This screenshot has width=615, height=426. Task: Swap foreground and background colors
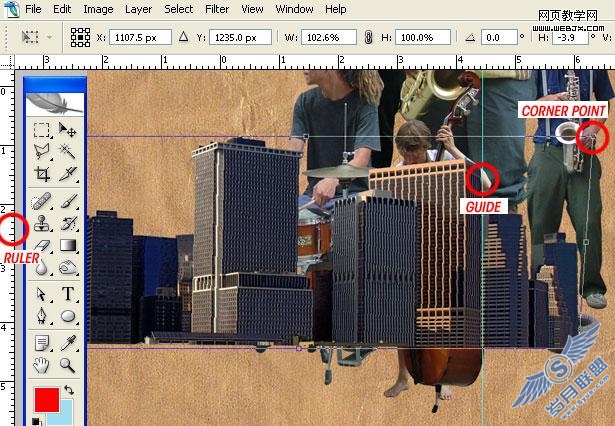[69, 390]
